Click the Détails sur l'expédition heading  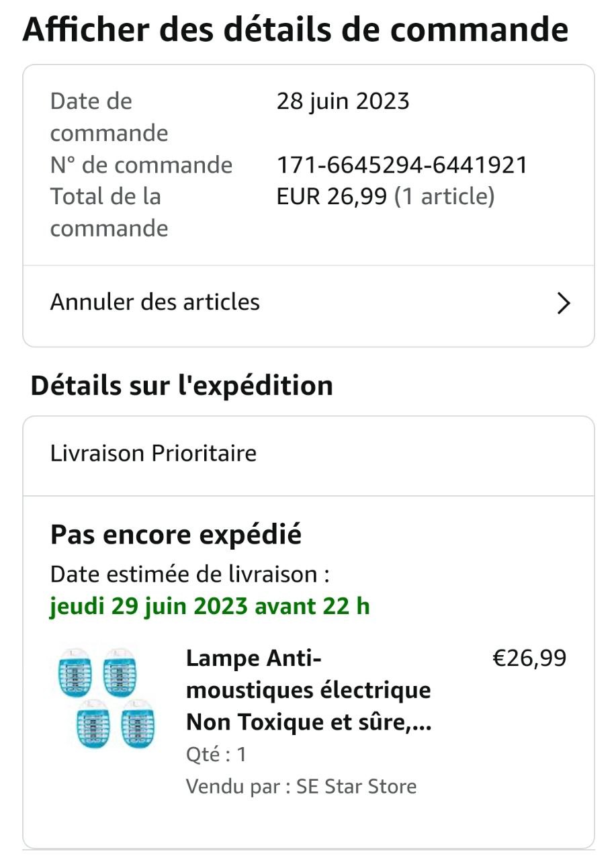(x=182, y=386)
